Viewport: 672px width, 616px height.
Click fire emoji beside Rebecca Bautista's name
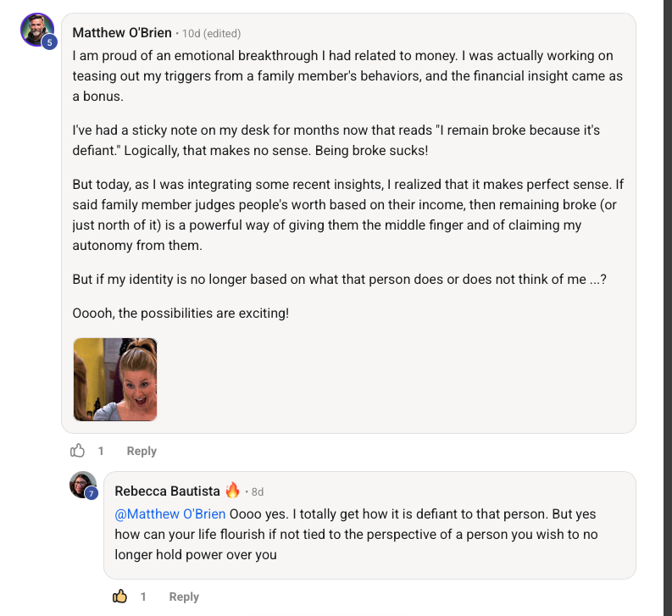(233, 491)
